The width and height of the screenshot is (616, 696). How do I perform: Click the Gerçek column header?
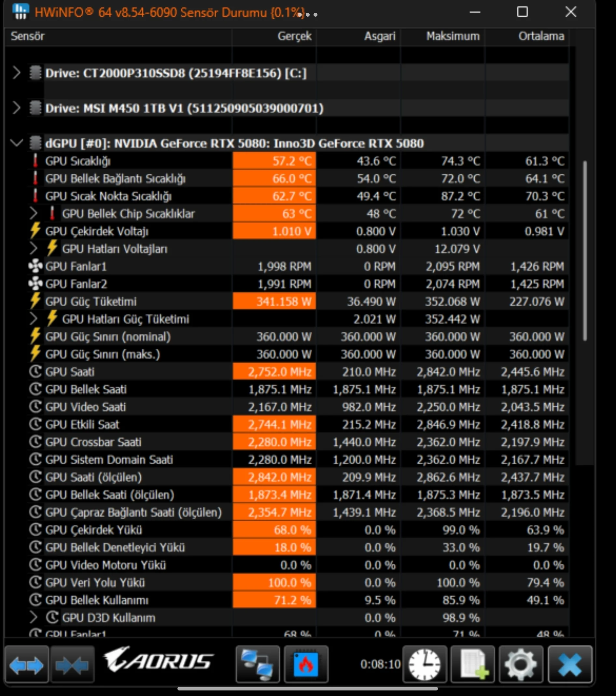(274, 36)
